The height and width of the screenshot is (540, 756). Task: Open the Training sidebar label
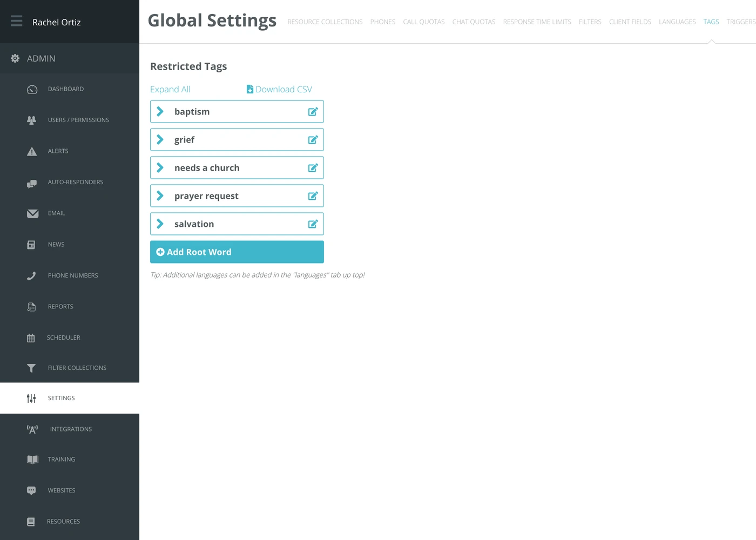pos(62,460)
